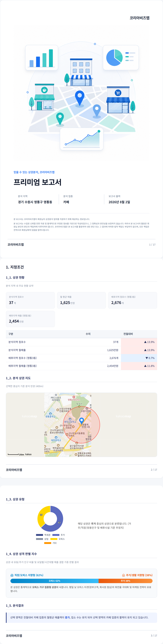Click the 분석지역 점포수 37개 summary card
Viewport: 163px width, 644px height.
[30, 300]
